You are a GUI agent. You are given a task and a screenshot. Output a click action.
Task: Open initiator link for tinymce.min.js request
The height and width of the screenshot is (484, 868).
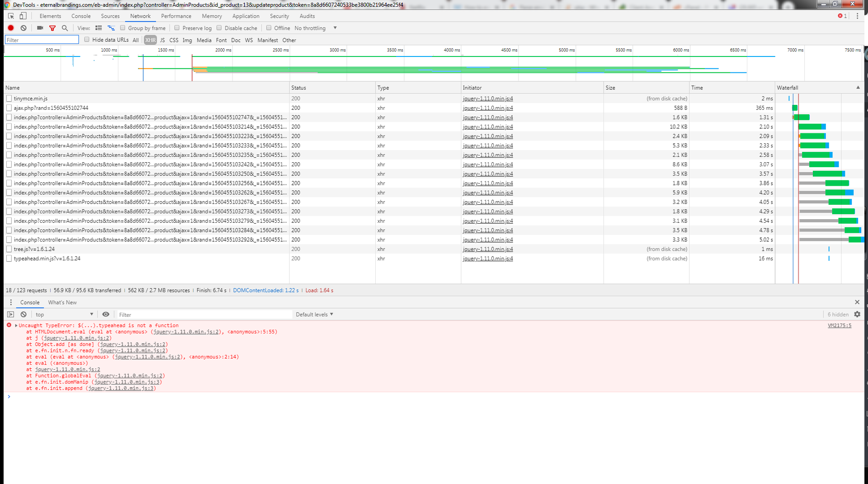tap(488, 99)
